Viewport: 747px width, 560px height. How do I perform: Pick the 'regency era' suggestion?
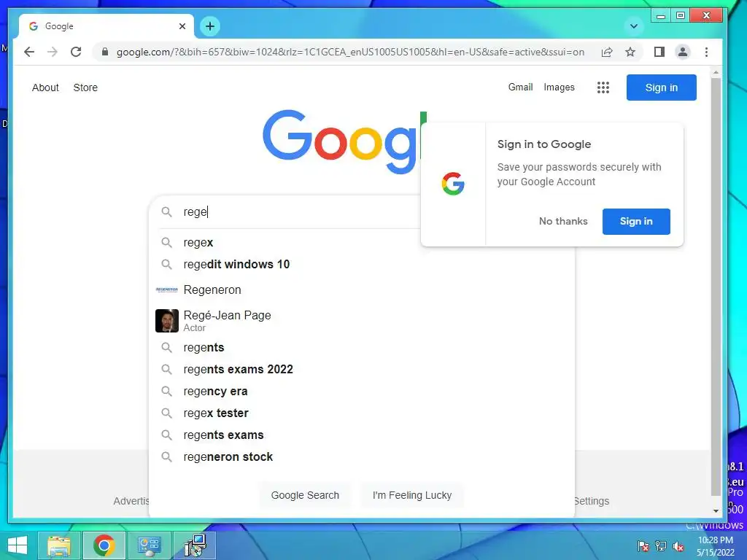pos(362,392)
